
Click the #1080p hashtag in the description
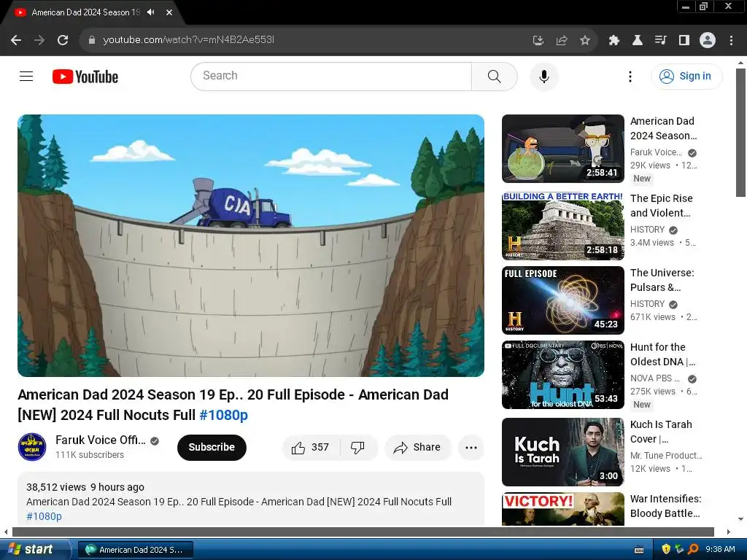(44, 516)
